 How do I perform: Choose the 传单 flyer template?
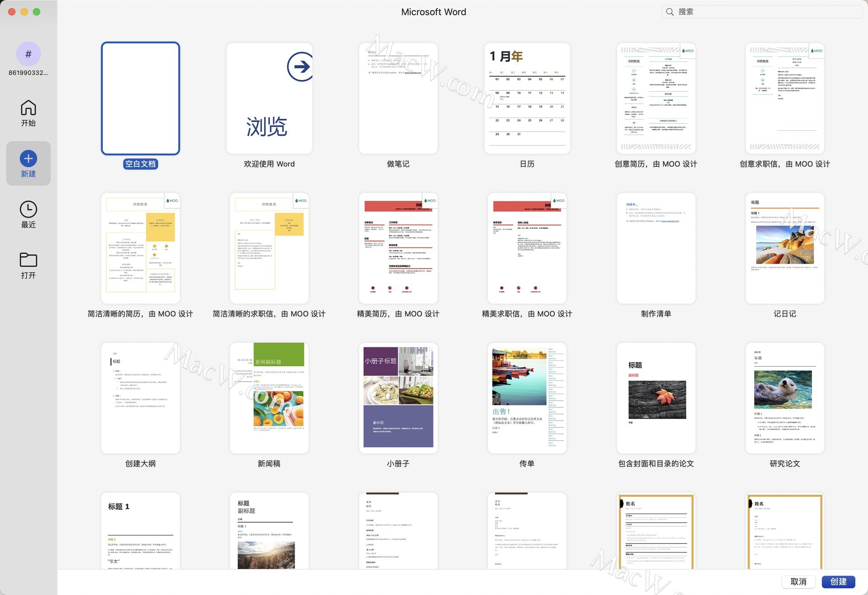point(527,398)
